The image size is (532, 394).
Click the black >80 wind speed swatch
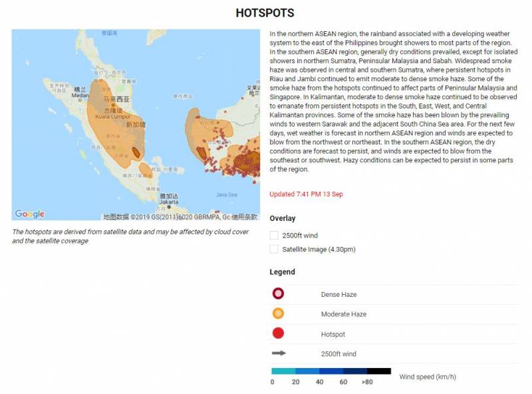(x=378, y=371)
